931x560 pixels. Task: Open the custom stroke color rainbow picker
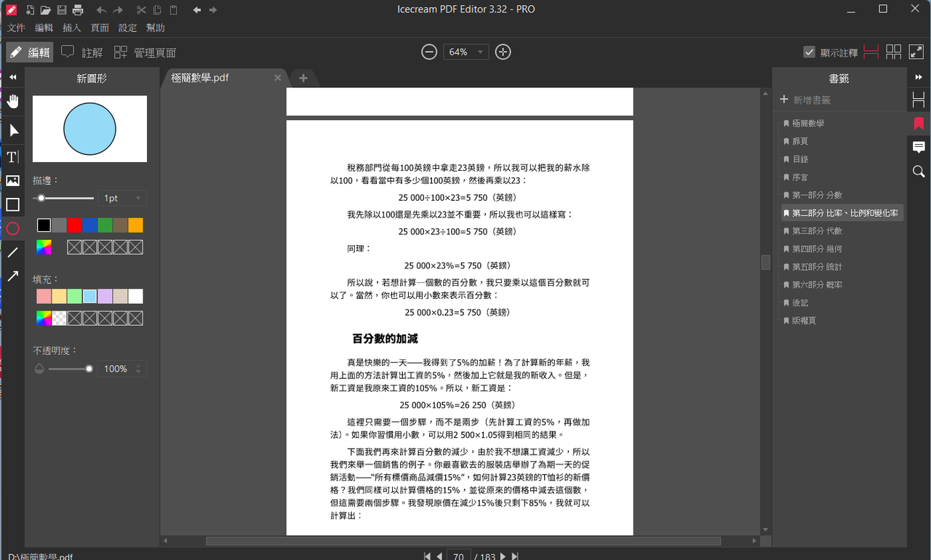point(44,247)
